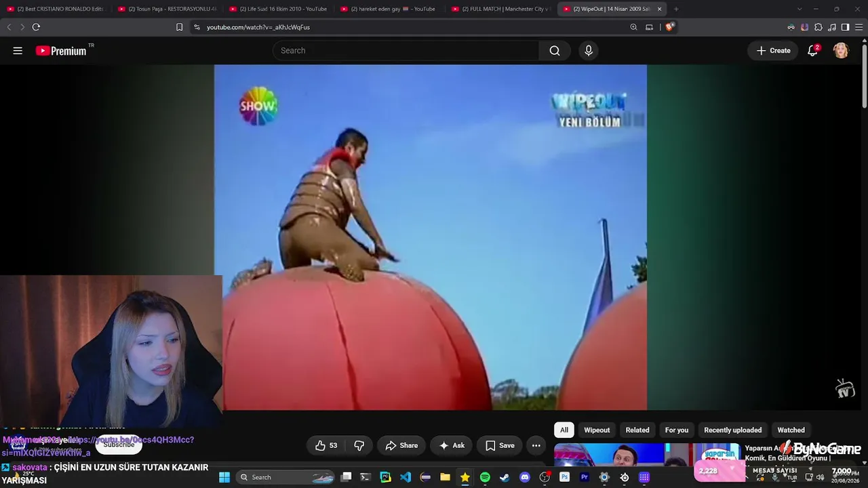Share this video
This screenshot has height=488, width=868.
click(401, 445)
